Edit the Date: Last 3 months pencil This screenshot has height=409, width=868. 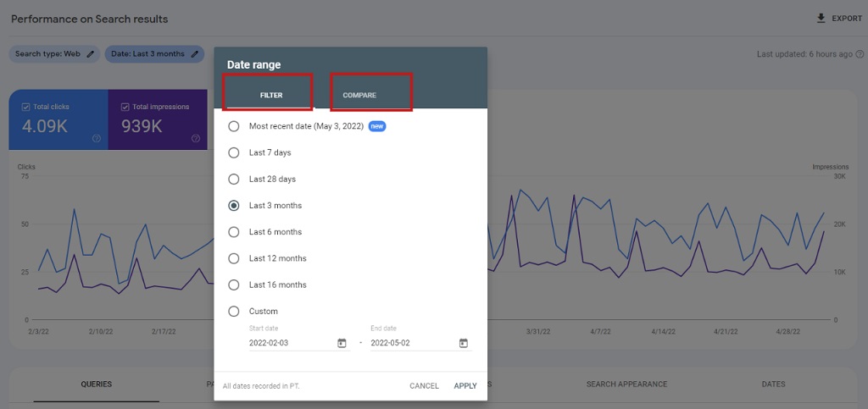click(194, 54)
